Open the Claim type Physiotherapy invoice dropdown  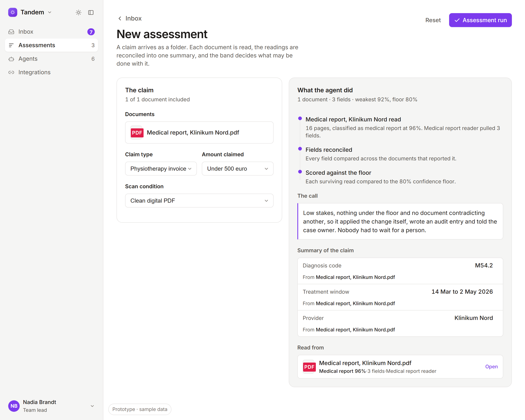pos(161,169)
